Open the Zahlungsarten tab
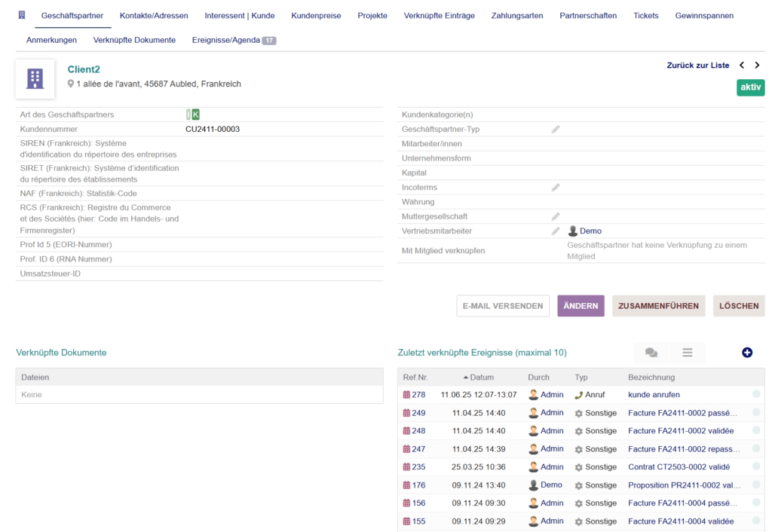 tap(517, 16)
